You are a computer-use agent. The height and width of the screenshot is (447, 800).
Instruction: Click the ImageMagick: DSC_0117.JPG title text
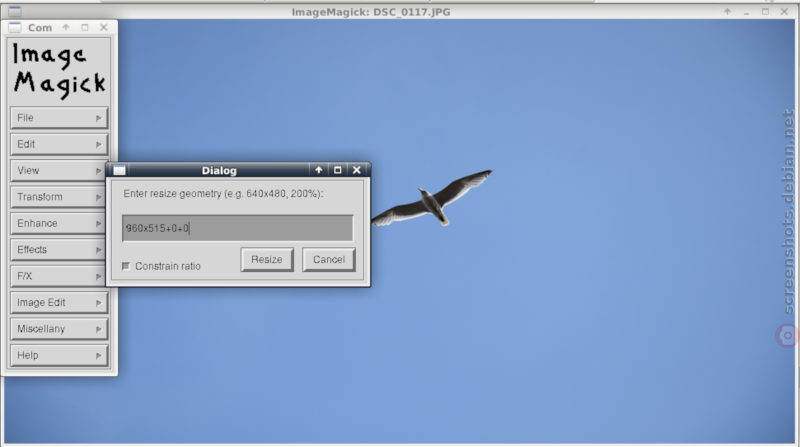click(x=371, y=12)
